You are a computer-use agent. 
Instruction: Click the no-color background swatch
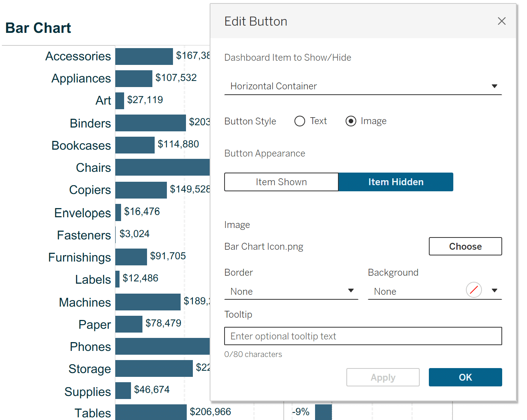pyautogui.click(x=474, y=290)
